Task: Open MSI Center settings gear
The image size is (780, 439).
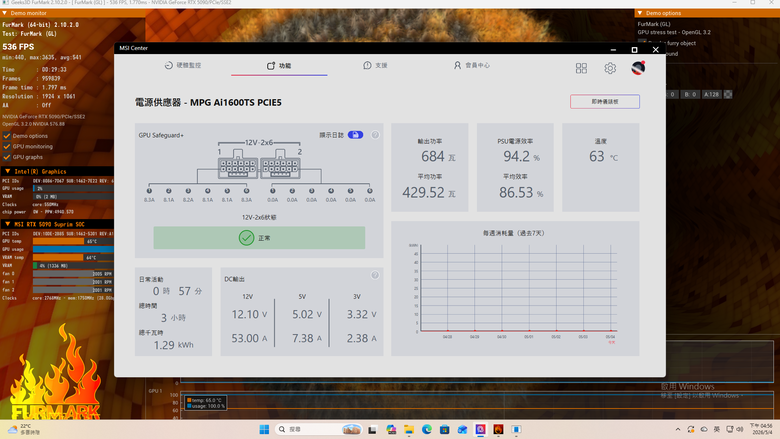Action: [x=610, y=68]
